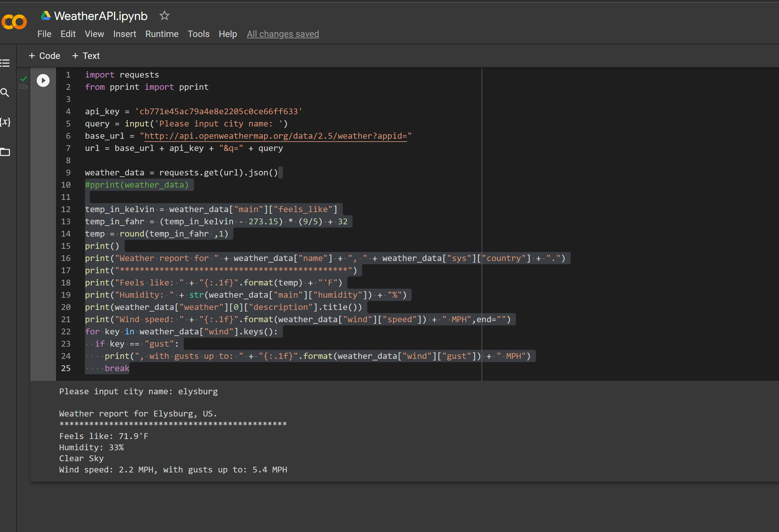Place cursor on 'import requests' line
Image resolution: width=779 pixels, height=532 pixels.
pos(122,75)
